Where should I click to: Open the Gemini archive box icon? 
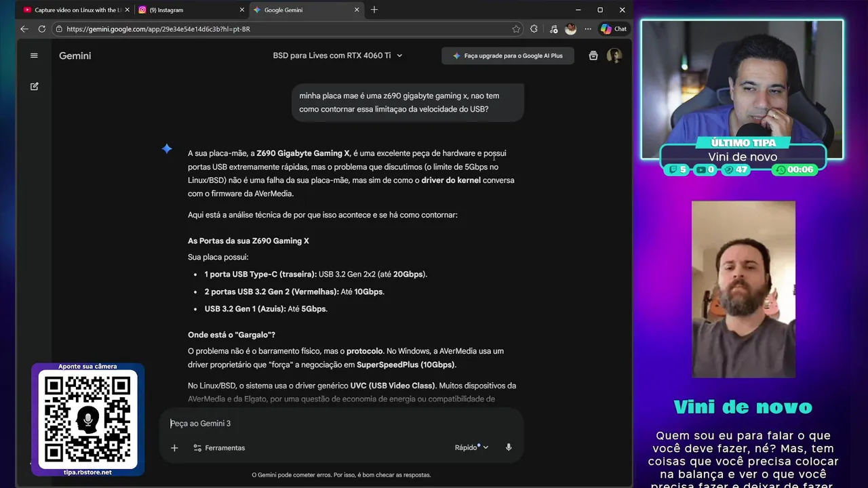pyautogui.click(x=593, y=56)
